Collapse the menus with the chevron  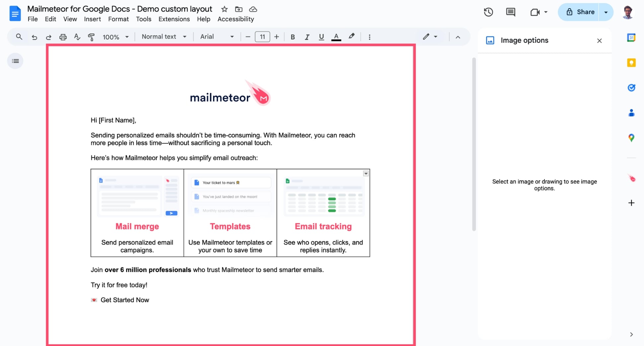point(458,37)
